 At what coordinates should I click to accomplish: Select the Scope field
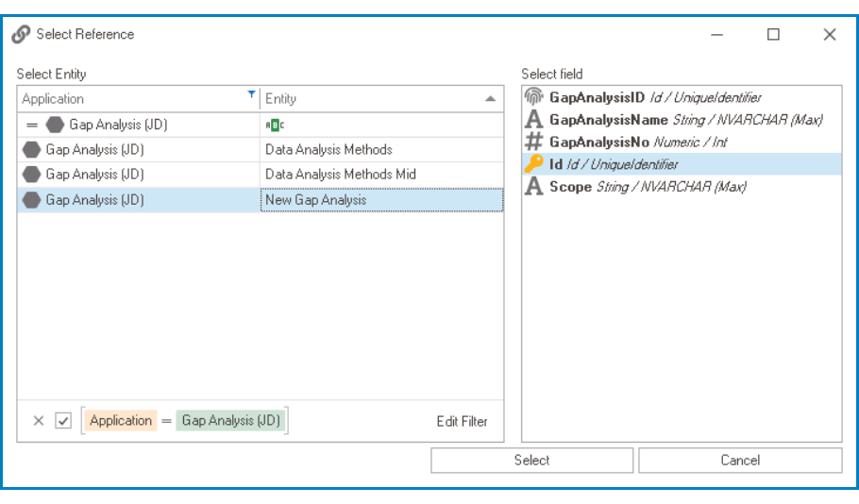682,186
